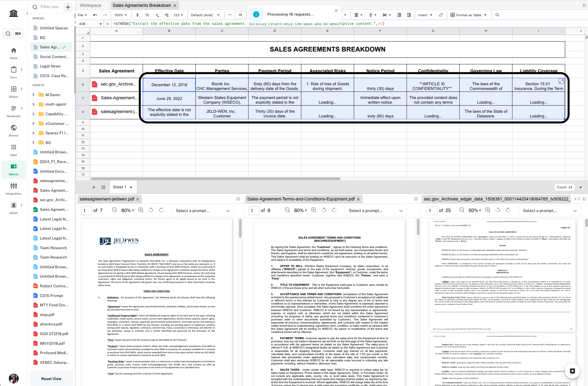
Task: Open the Default (Arial) font dropdown
Action: [205, 15]
